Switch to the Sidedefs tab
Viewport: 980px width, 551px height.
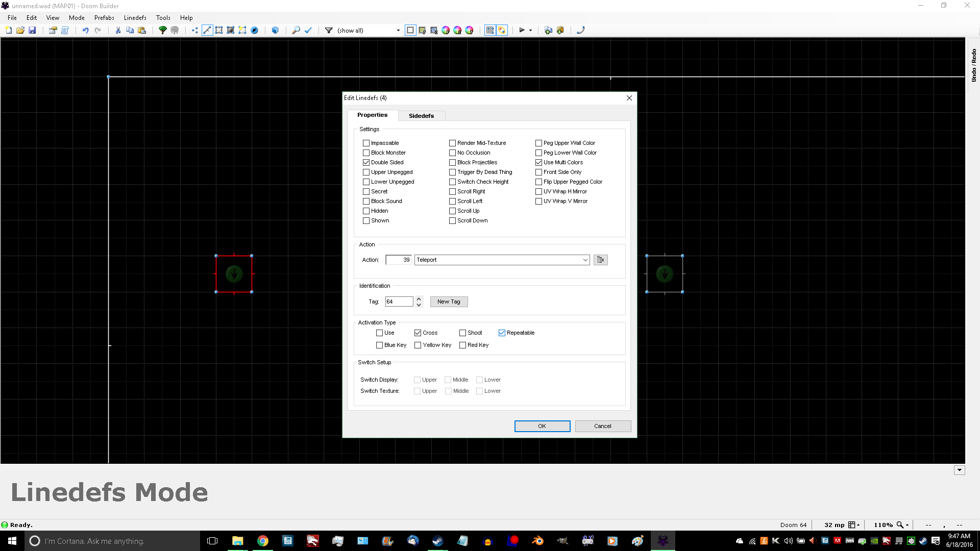coord(421,116)
